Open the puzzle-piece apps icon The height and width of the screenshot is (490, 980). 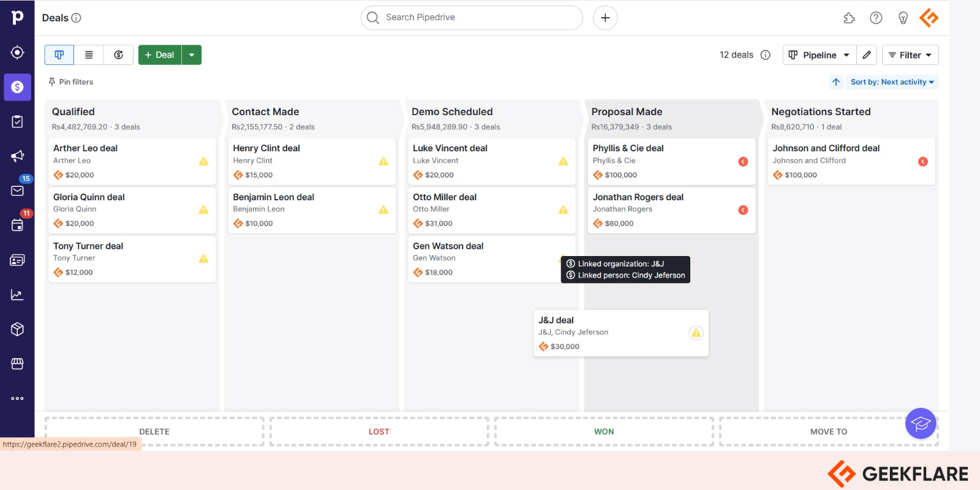pyautogui.click(x=849, y=18)
